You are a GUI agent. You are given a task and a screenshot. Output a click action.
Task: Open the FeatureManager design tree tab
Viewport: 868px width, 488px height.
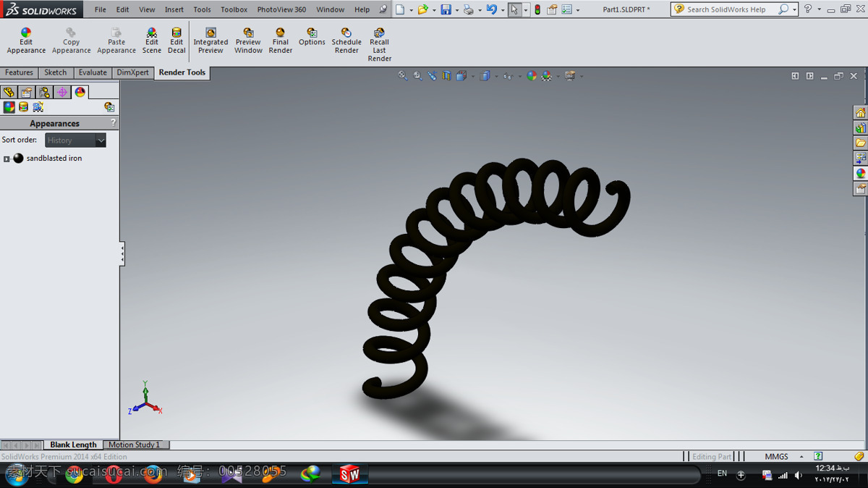click(x=9, y=92)
